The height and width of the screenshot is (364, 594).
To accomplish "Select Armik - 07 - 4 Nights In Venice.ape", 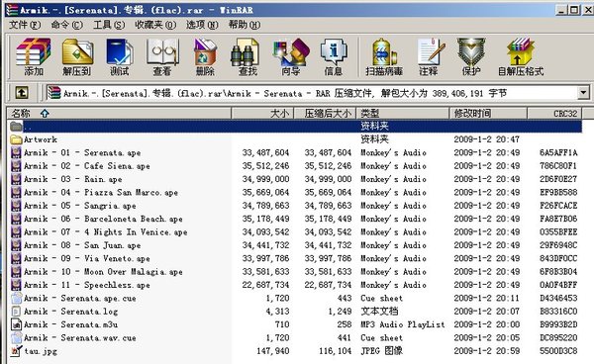I will 106,231.
